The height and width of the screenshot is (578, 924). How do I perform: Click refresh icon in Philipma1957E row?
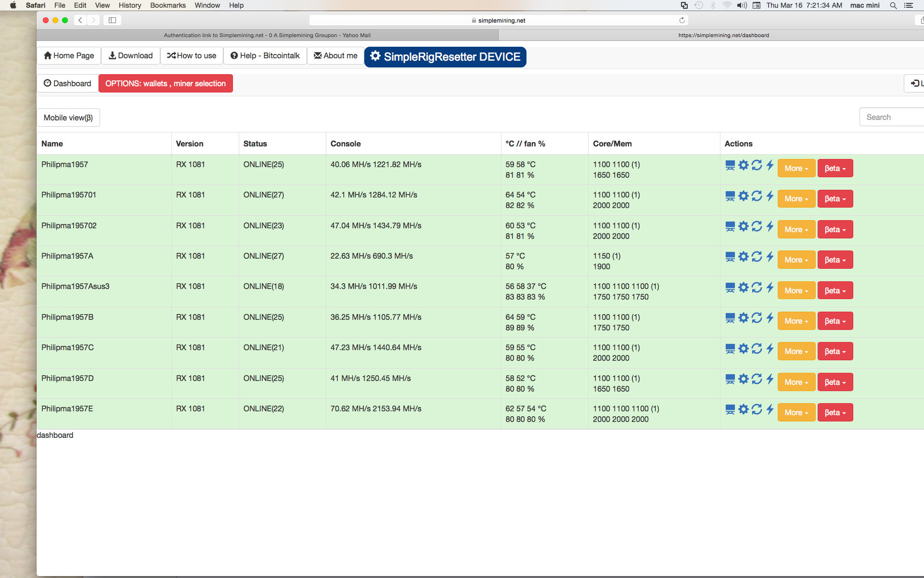pyautogui.click(x=757, y=409)
